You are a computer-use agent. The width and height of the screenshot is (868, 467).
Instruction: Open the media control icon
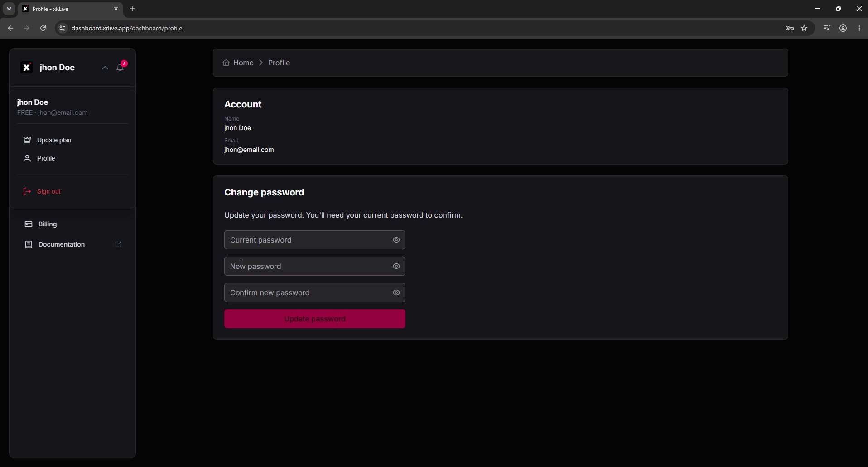coord(827,28)
